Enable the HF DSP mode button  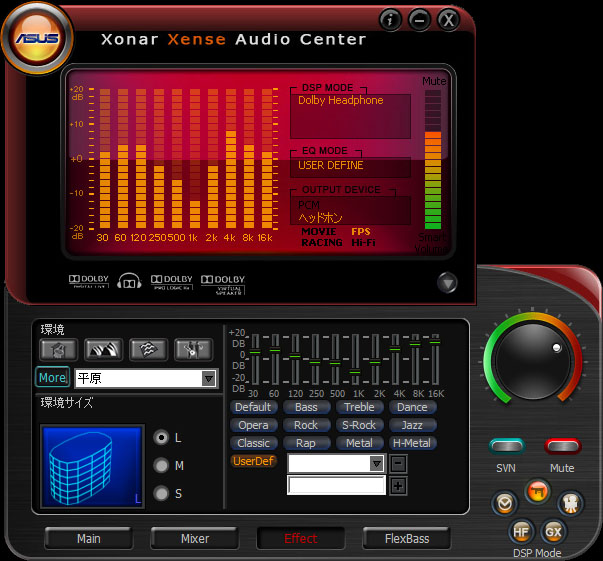521,531
